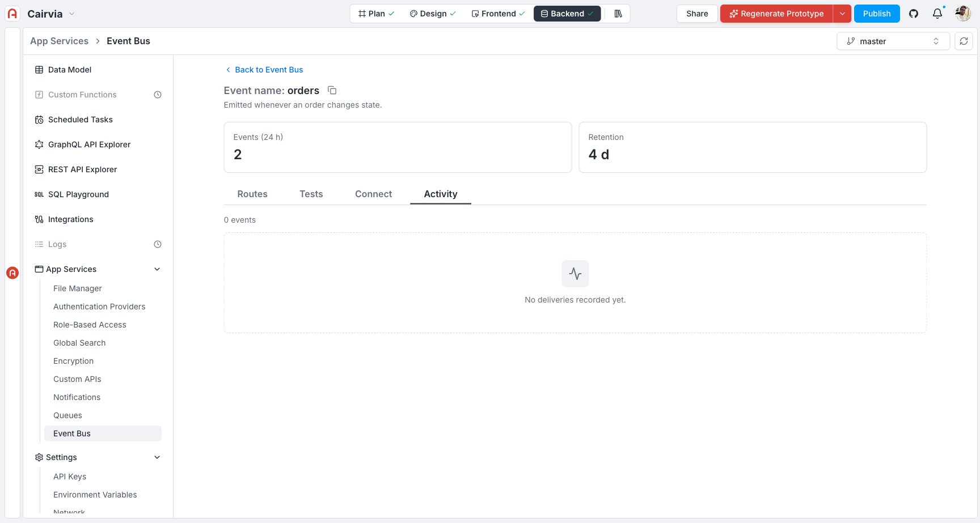This screenshot has width=980, height=523.
Task: Open Custom APIs item
Action: [103, 379]
